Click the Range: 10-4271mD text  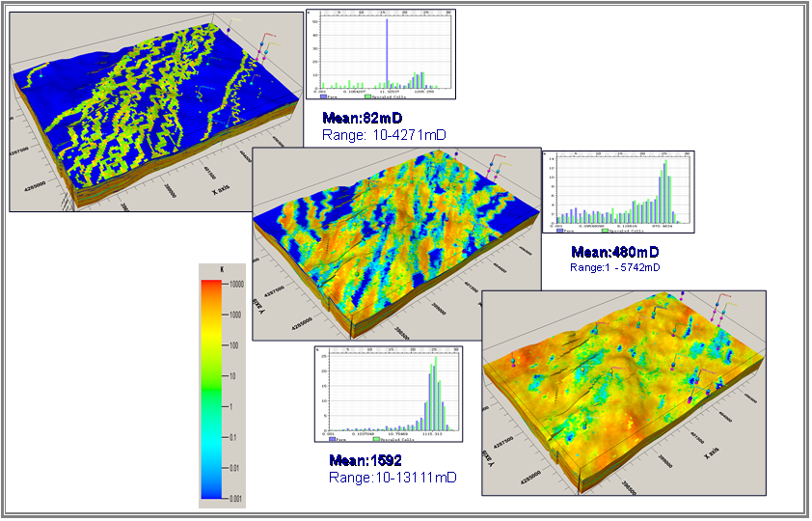[x=384, y=135]
